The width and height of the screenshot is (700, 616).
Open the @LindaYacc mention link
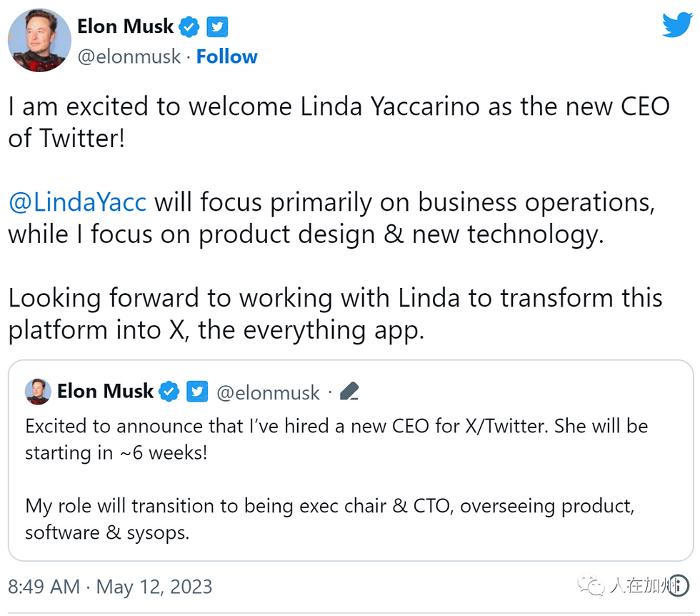77,202
